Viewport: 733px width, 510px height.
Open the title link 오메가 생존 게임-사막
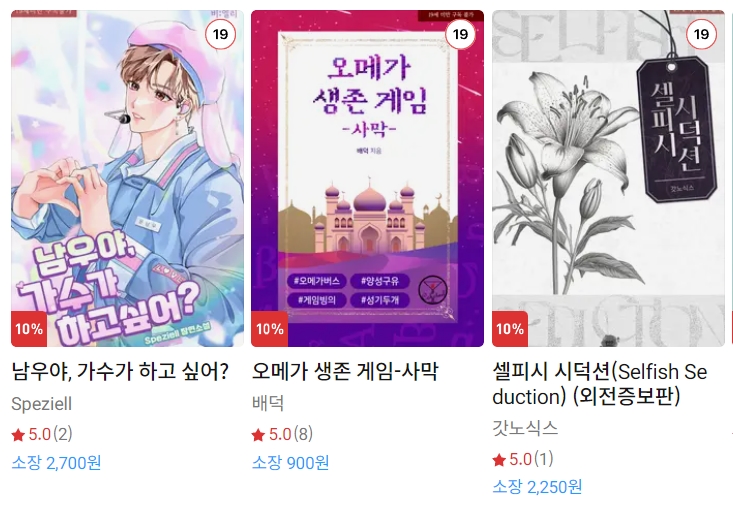coord(345,371)
